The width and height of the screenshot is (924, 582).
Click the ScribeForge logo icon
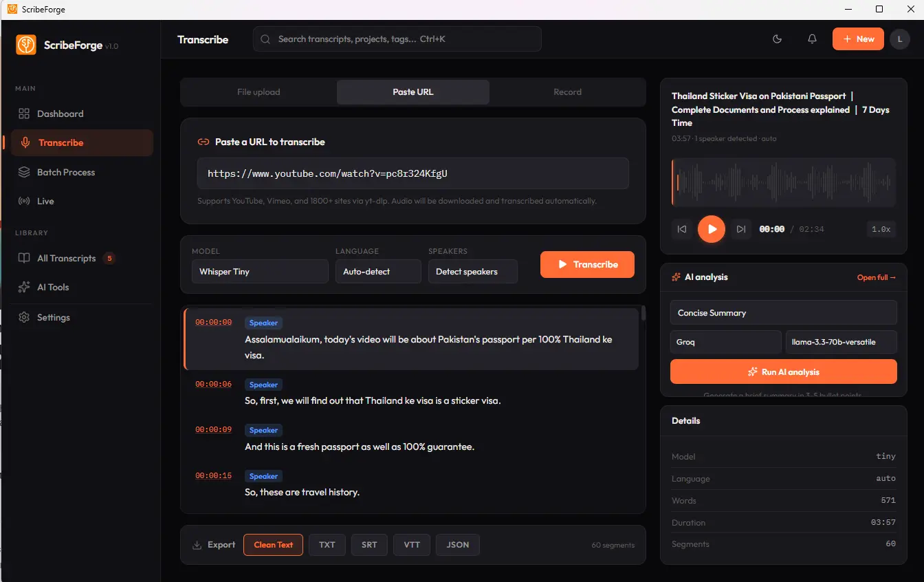pos(26,45)
